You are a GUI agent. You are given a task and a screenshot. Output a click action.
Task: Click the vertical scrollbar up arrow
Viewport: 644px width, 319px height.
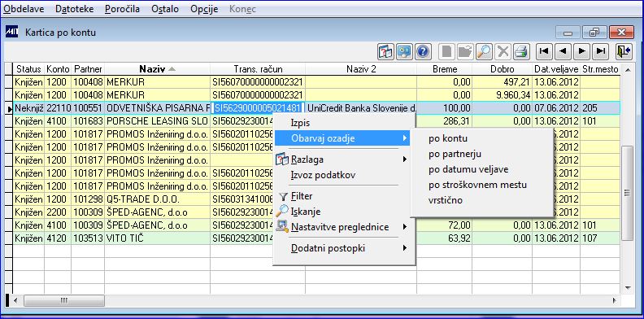627,70
